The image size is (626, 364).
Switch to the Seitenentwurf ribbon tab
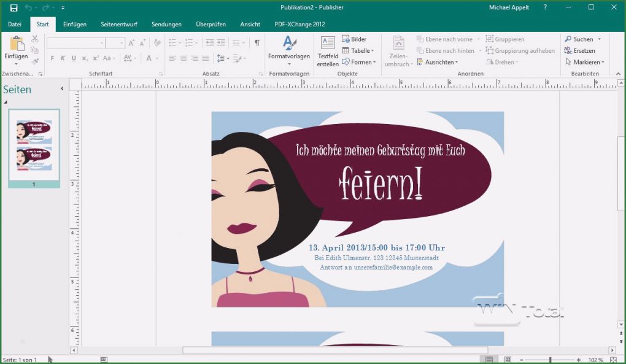[119, 24]
